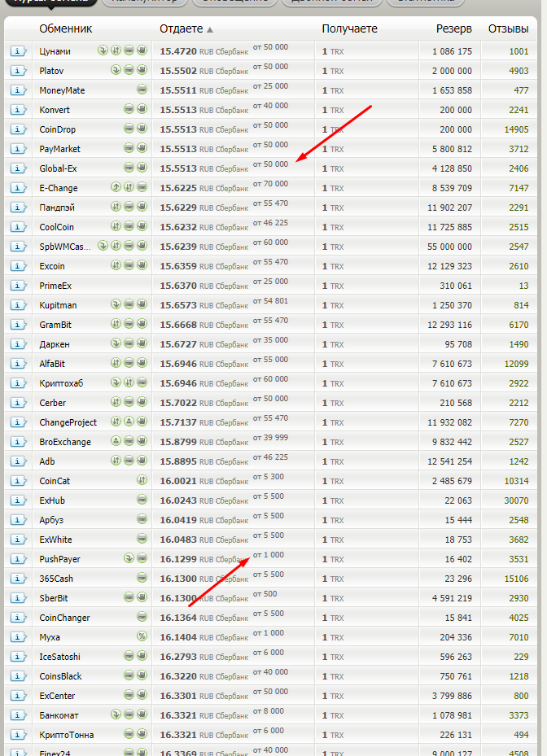Click info icon next to CoinCat
The width and height of the screenshot is (547, 756).
coord(19,481)
